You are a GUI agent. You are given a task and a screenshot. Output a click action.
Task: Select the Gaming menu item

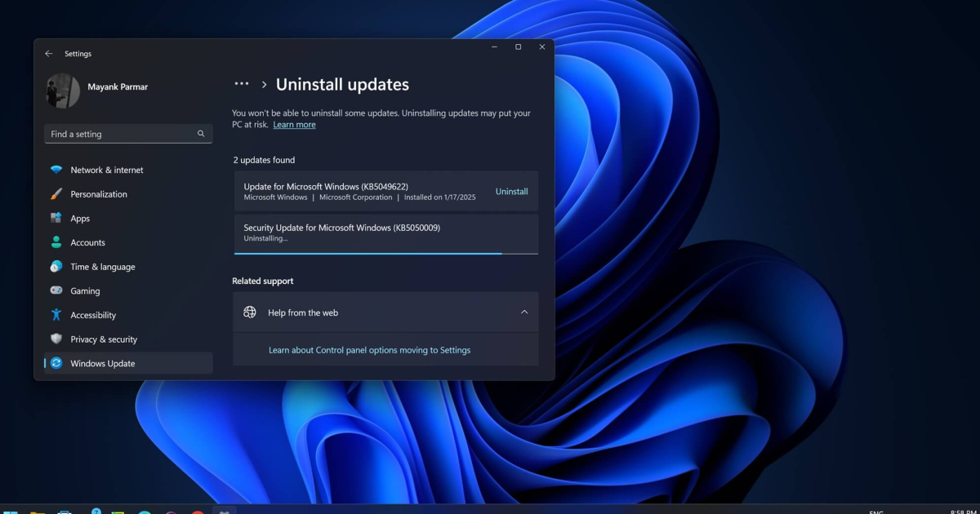click(x=85, y=291)
